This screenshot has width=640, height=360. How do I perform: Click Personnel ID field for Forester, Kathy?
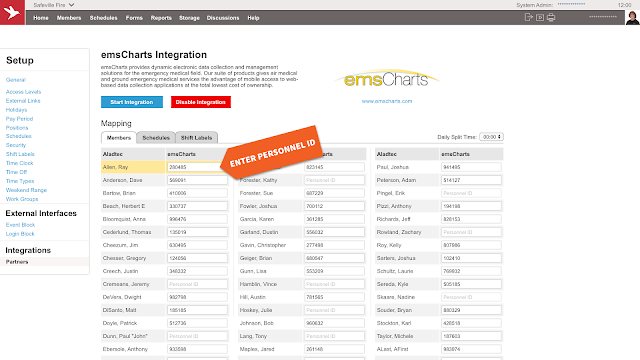pos(334,180)
